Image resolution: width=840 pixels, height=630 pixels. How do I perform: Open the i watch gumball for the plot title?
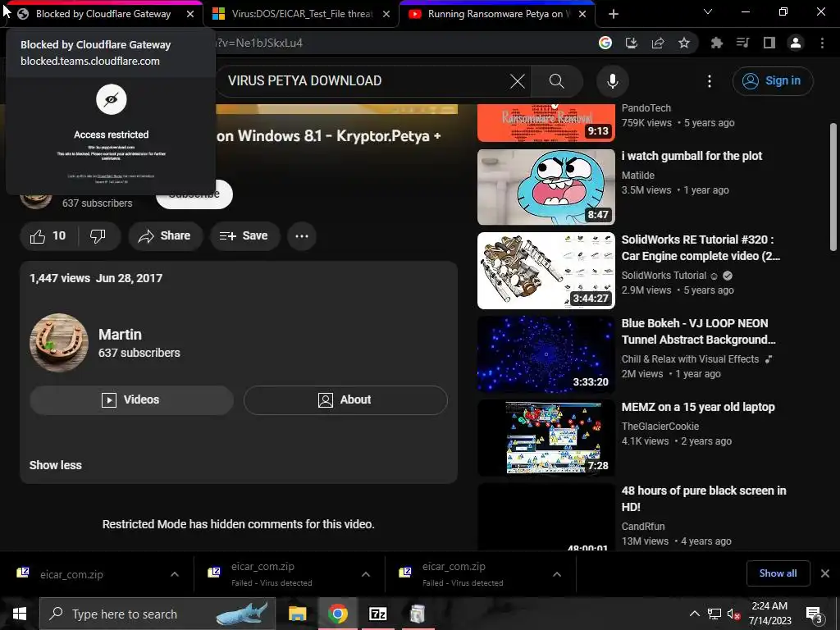click(692, 156)
